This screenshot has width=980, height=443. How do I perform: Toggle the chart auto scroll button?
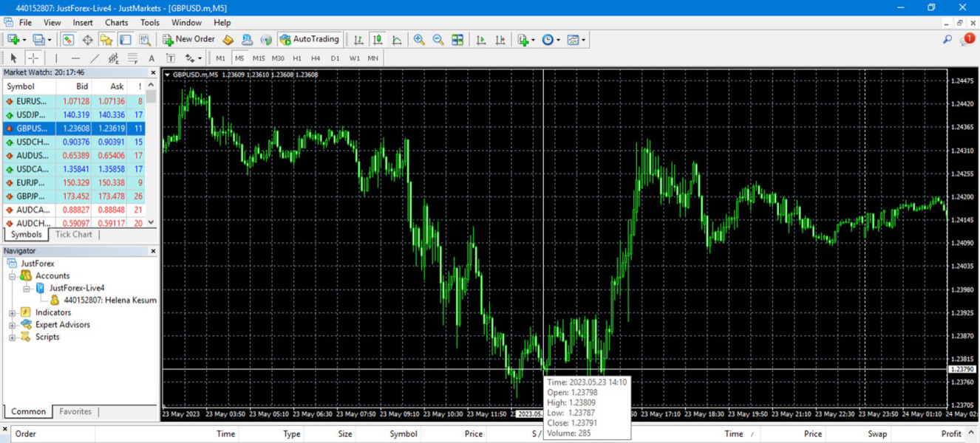tap(481, 40)
